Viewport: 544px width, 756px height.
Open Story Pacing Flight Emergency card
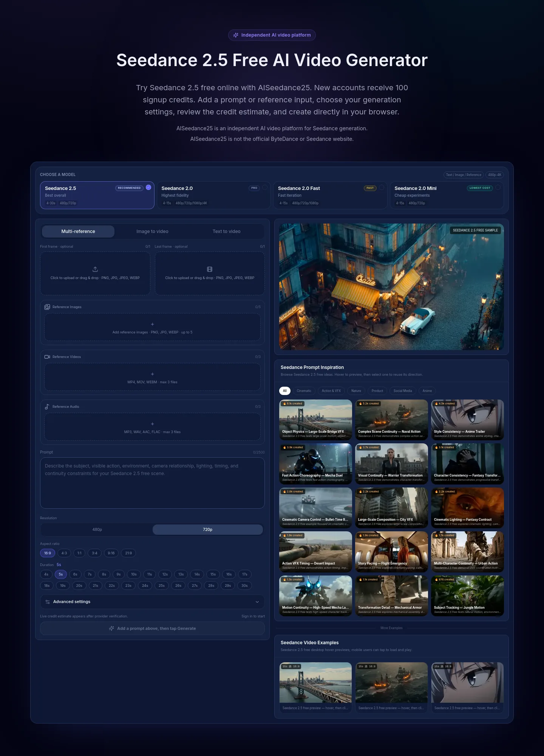[391, 552]
